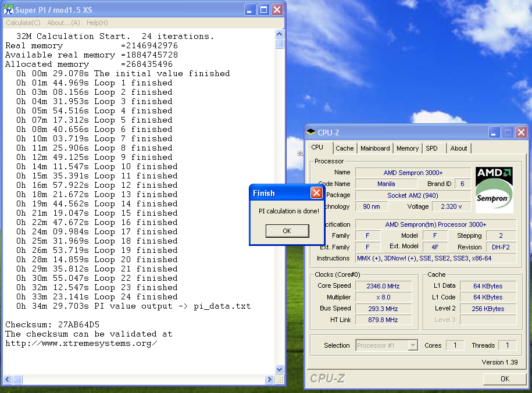
Task: Switch to the SPD tab in CPU-Z
Action: [431, 148]
